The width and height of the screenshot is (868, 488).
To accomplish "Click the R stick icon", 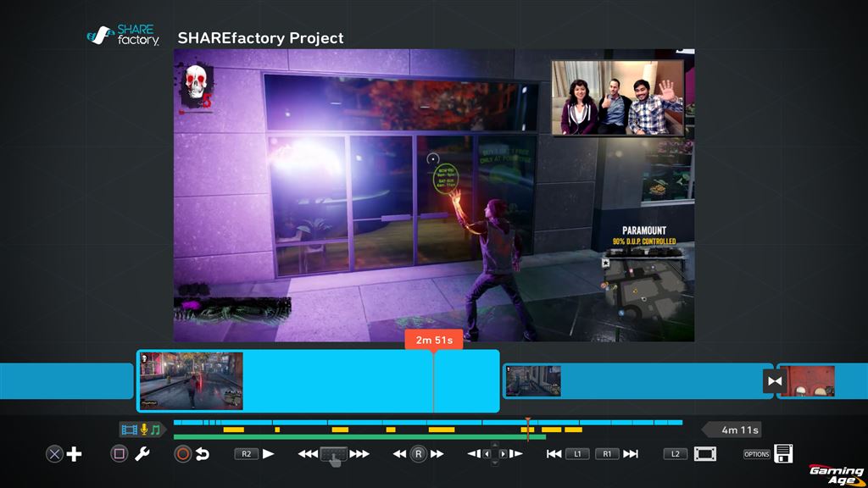I will (419, 454).
